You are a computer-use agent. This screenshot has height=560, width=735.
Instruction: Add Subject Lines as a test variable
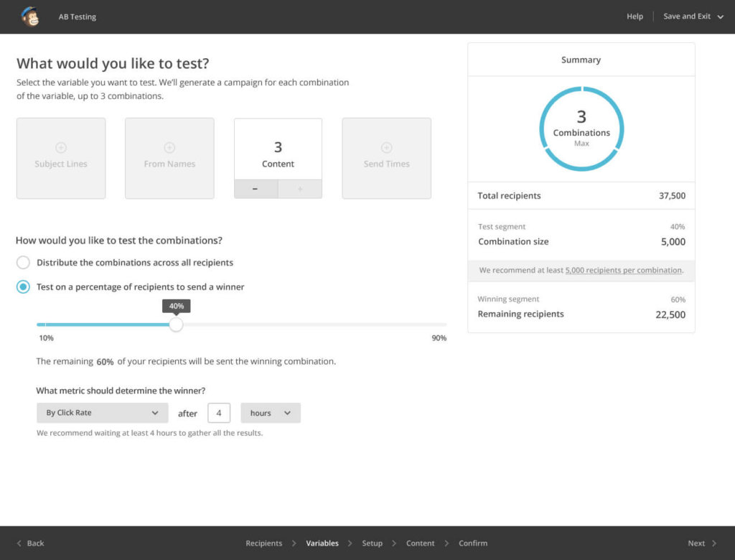tap(60, 158)
